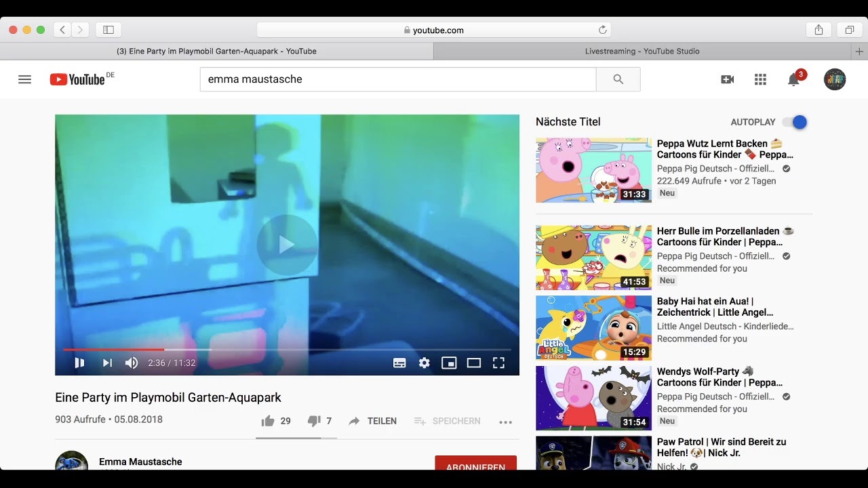This screenshot has height=488, width=868.
Task: Click the 903 Aufrufe view count text
Action: coord(80,420)
